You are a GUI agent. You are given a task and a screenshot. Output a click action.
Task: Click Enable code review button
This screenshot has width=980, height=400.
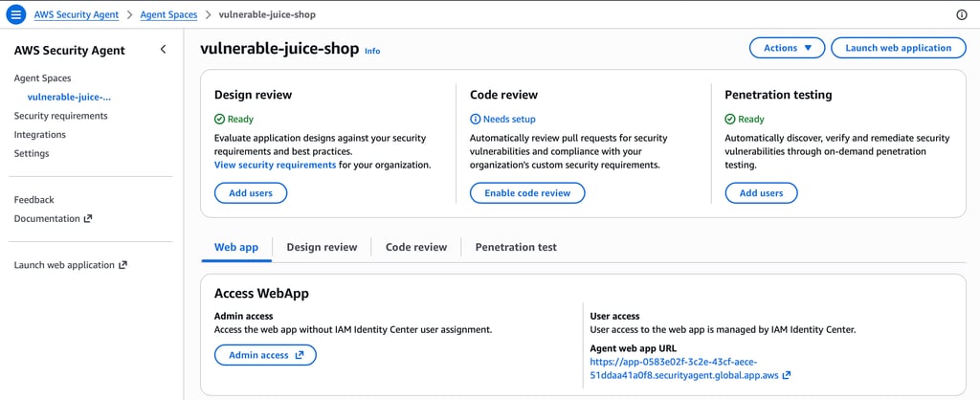[527, 193]
